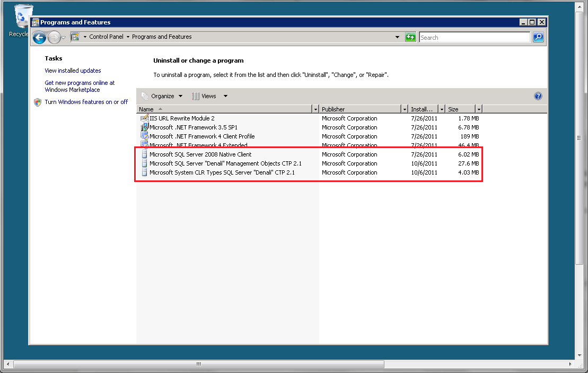588x373 pixels.
Task: Open Help with the question mark icon
Action: 538,96
